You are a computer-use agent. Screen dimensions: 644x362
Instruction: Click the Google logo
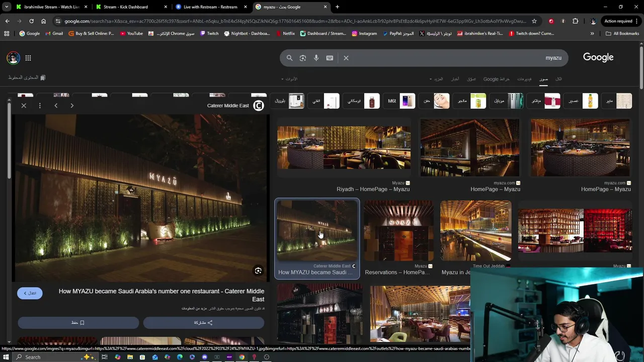pyautogui.click(x=598, y=57)
